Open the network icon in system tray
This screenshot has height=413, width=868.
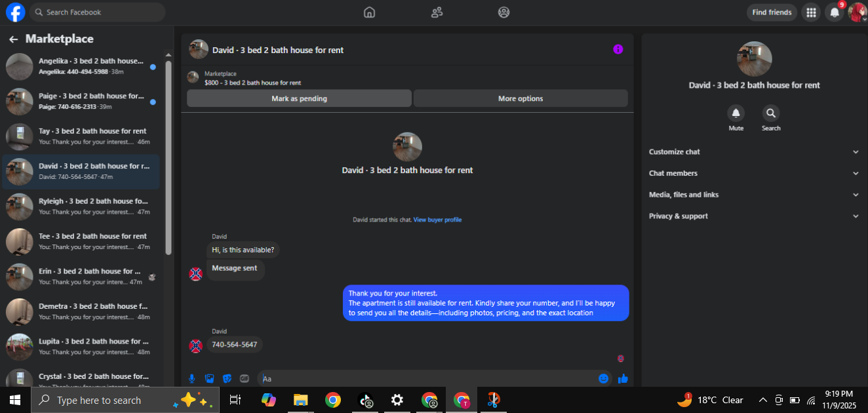(x=811, y=400)
